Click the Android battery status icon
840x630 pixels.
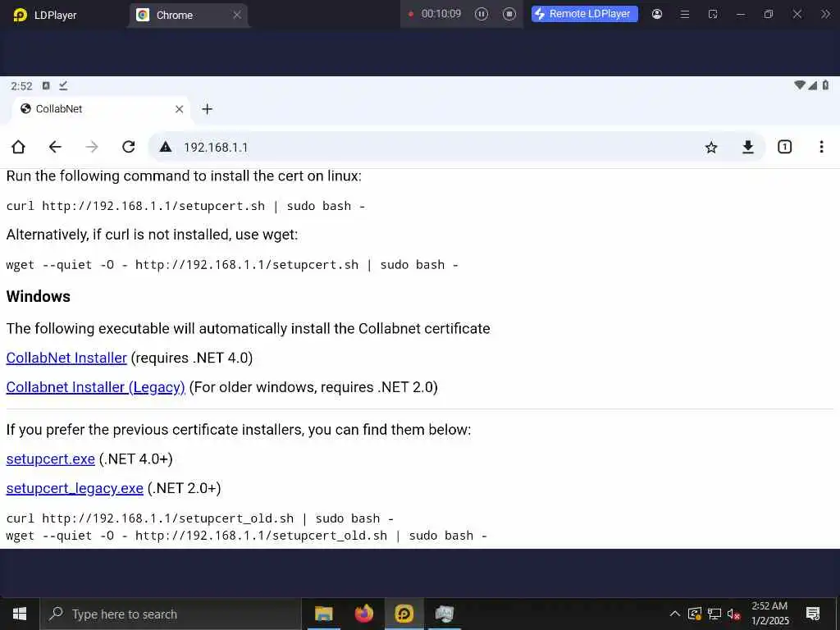coord(825,85)
